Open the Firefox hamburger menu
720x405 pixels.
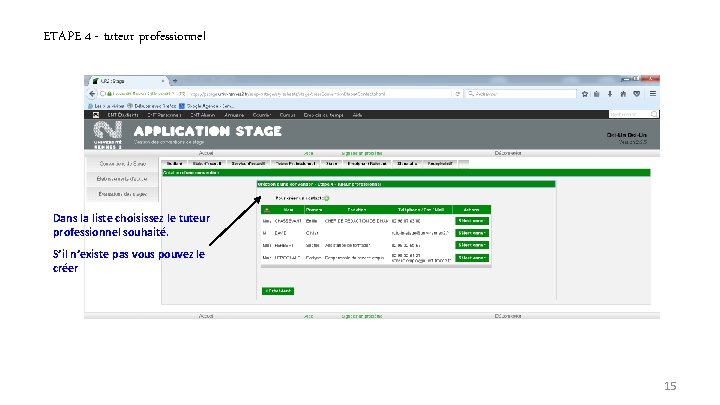point(652,94)
